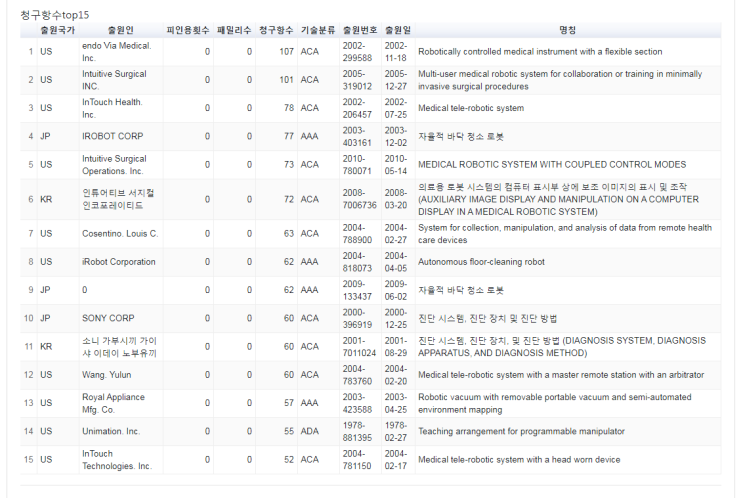Click application number 2002-206457
Image resolution: width=743 pixels, height=498 pixels.
click(x=357, y=108)
